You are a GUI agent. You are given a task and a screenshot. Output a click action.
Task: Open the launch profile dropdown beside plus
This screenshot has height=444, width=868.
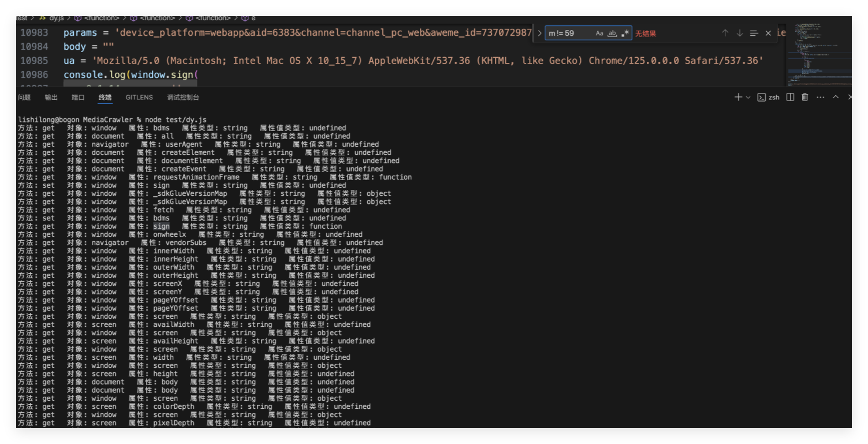coord(748,97)
